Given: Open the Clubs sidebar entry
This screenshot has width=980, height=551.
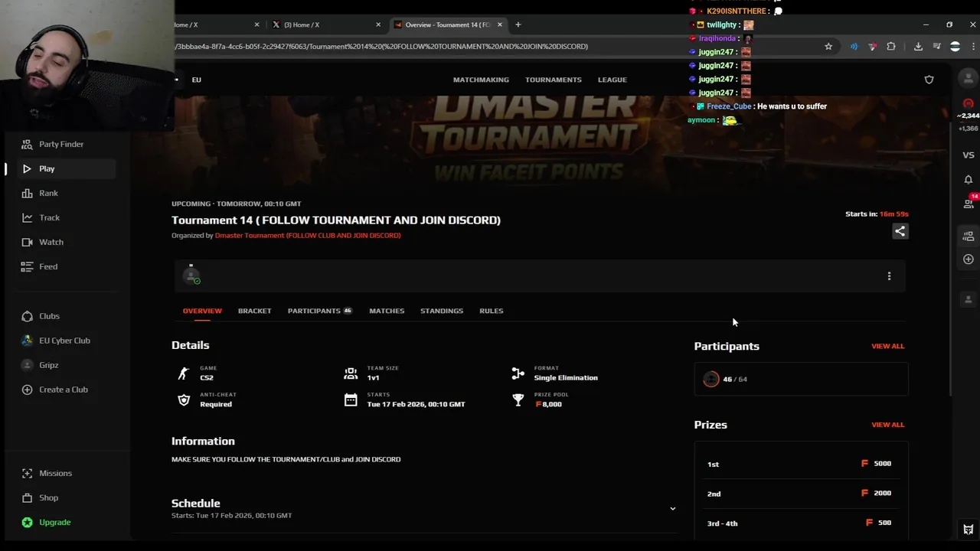Looking at the screenshot, I should (x=49, y=316).
